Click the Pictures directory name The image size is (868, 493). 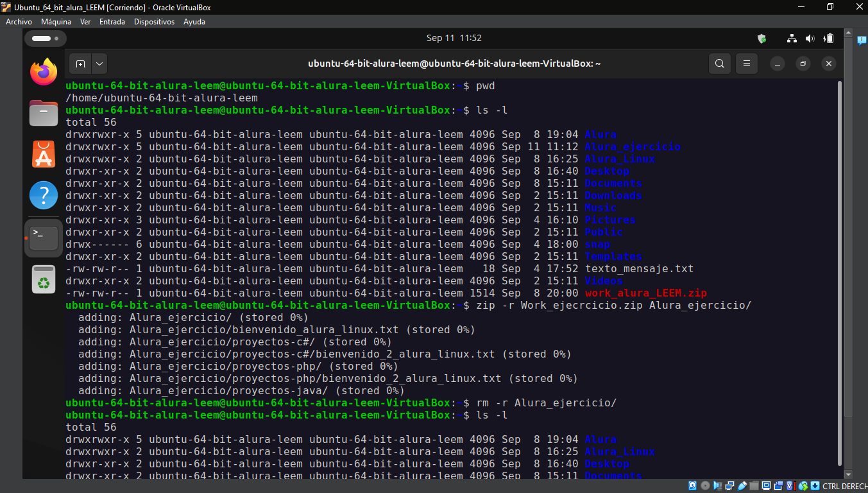(610, 220)
